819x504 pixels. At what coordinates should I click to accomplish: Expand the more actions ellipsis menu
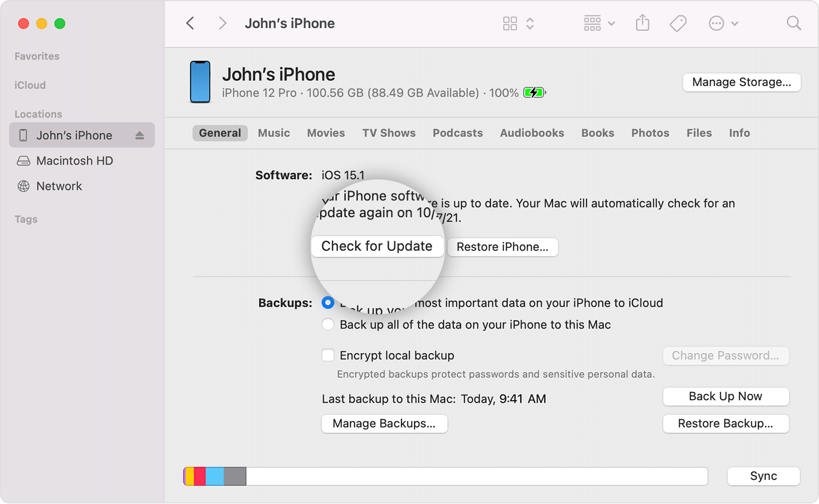tap(723, 23)
